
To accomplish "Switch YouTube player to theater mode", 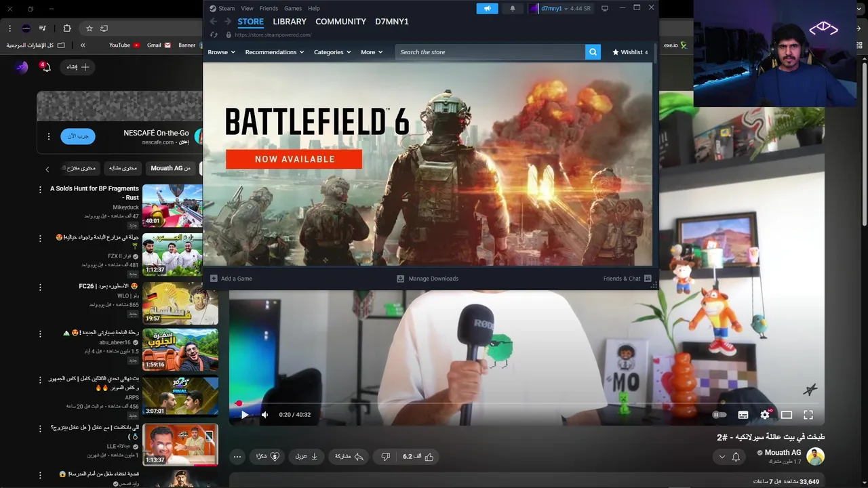I will pyautogui.click(x=787, y=415).
